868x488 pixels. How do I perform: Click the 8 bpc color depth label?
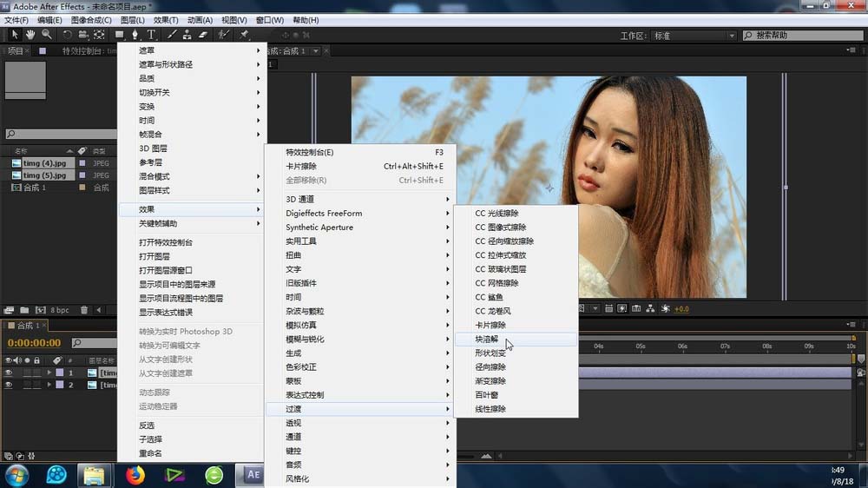[60, 310]
